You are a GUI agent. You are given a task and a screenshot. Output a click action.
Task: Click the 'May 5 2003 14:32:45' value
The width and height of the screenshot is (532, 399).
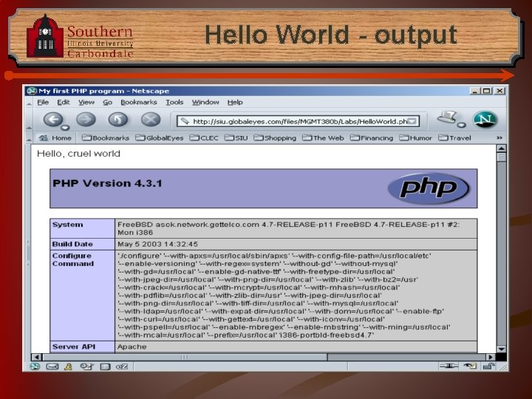tap(157, 244)
